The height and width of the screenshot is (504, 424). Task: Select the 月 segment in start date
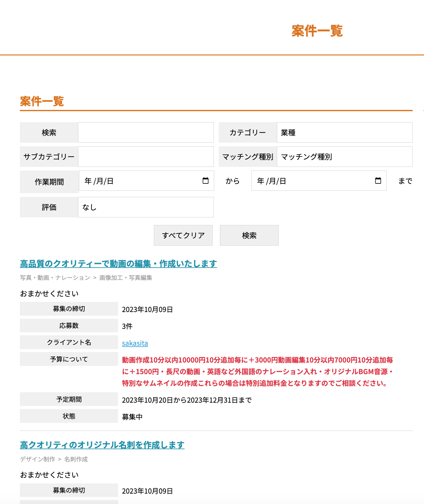[x=100, y=181]
